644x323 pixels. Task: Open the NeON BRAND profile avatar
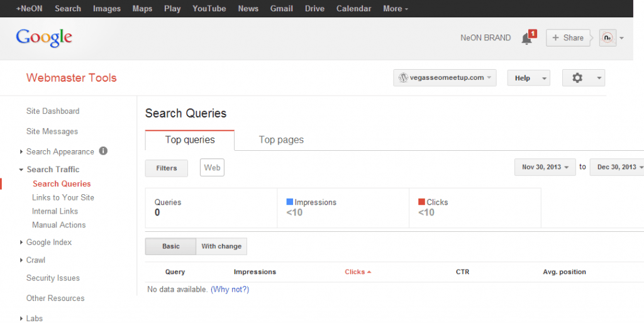pos(608,38)
